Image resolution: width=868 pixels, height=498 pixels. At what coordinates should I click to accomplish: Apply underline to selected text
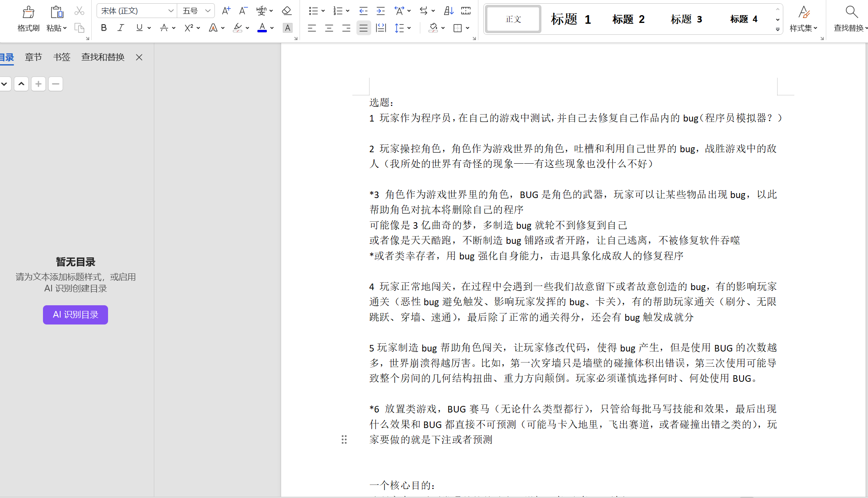[x=139, y=27]
